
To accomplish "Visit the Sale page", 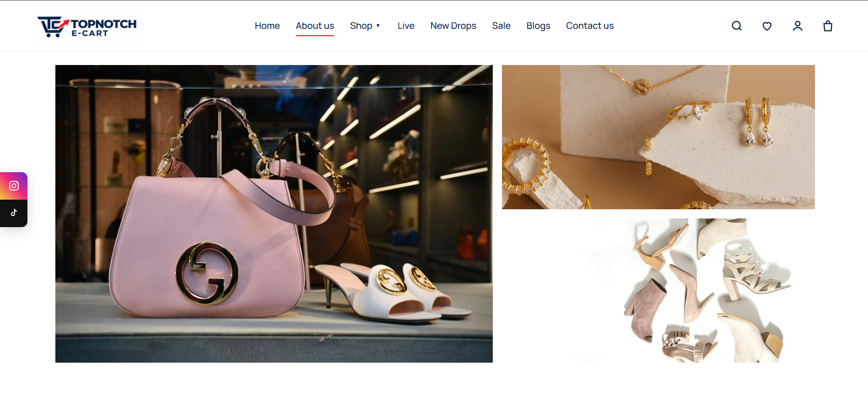I will point(501,26).
